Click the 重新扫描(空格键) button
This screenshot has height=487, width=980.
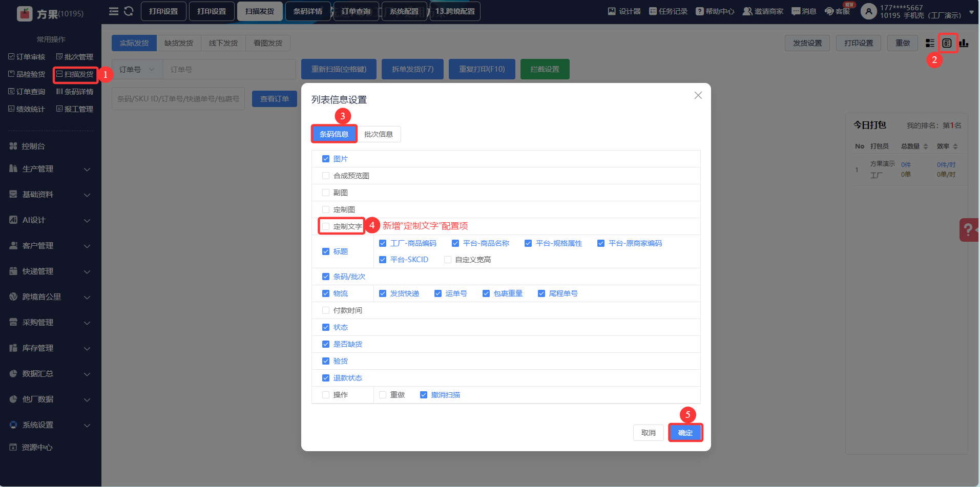click(x=339, y=69)
